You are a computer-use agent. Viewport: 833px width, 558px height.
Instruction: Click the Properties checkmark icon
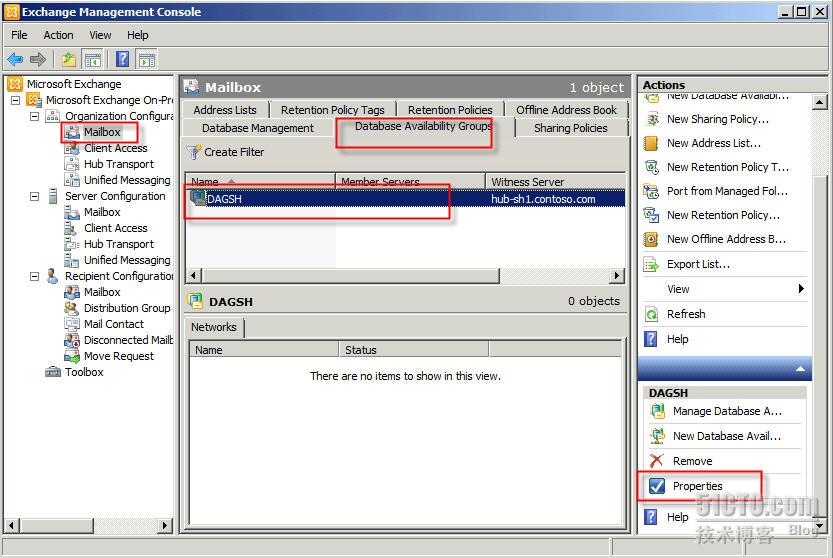657,486
